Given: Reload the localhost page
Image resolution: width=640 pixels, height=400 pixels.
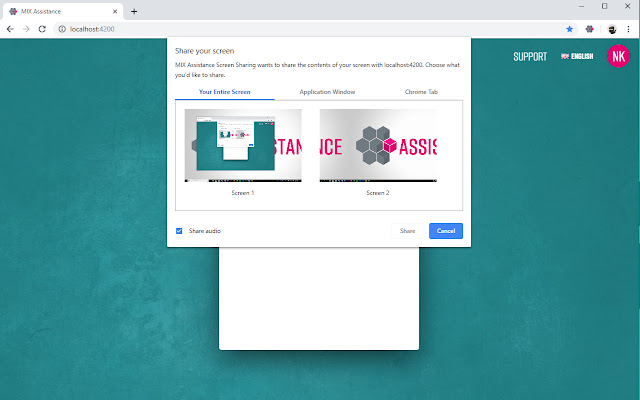Looking at the screenshot, I should tap(42, 29).
